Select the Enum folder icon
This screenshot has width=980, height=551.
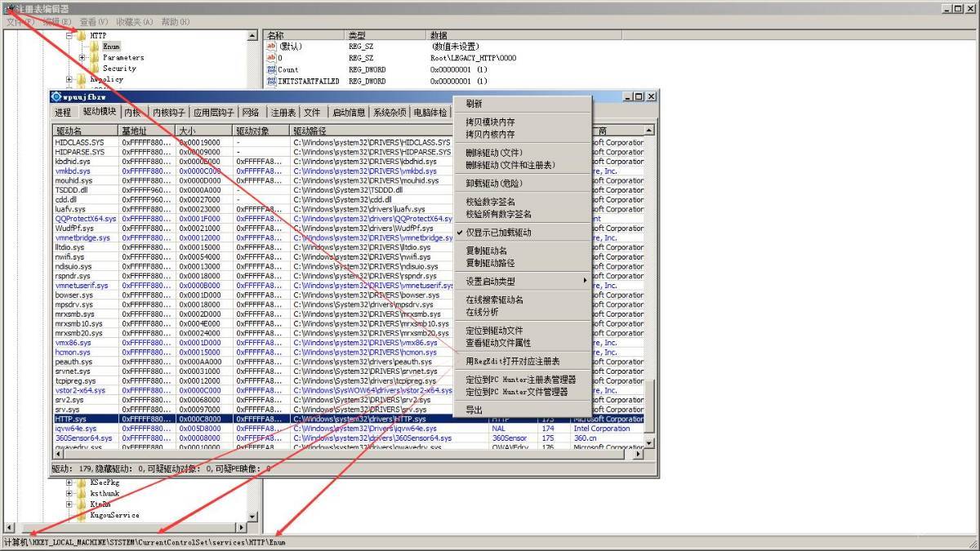coord(95,47)
